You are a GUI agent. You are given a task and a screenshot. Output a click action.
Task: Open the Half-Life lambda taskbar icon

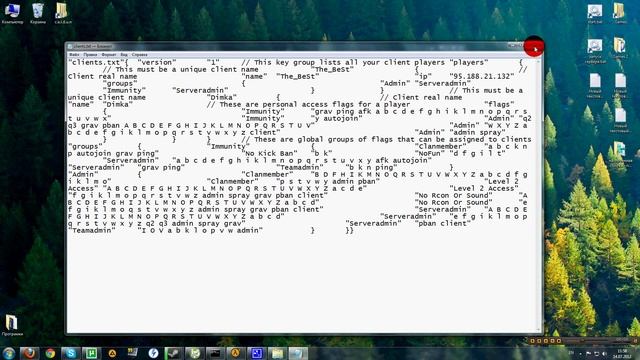[x=236, y=353]
